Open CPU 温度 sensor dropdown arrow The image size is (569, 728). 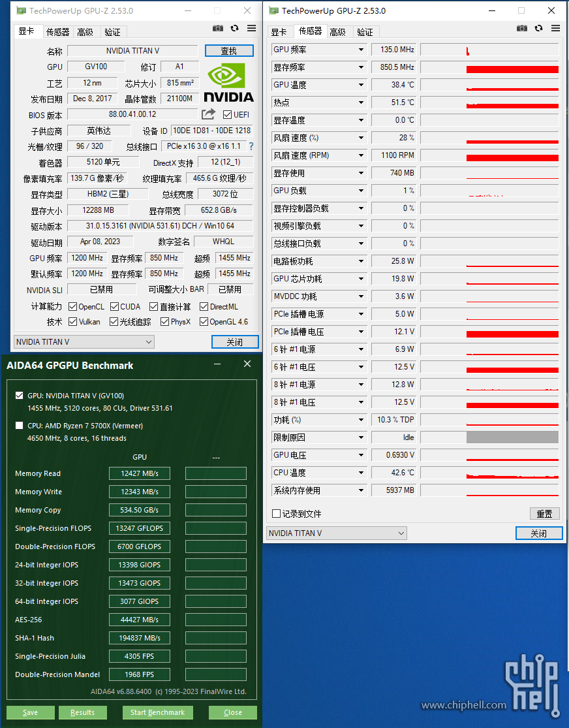coord(361,473)
